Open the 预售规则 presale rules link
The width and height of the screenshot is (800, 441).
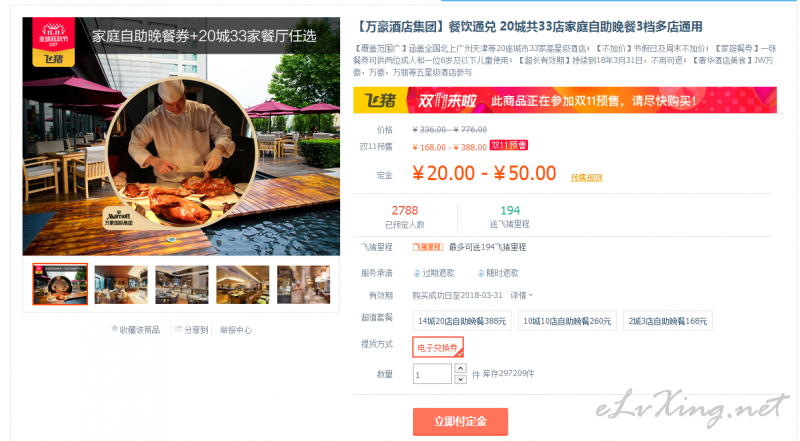pos(586,178)
